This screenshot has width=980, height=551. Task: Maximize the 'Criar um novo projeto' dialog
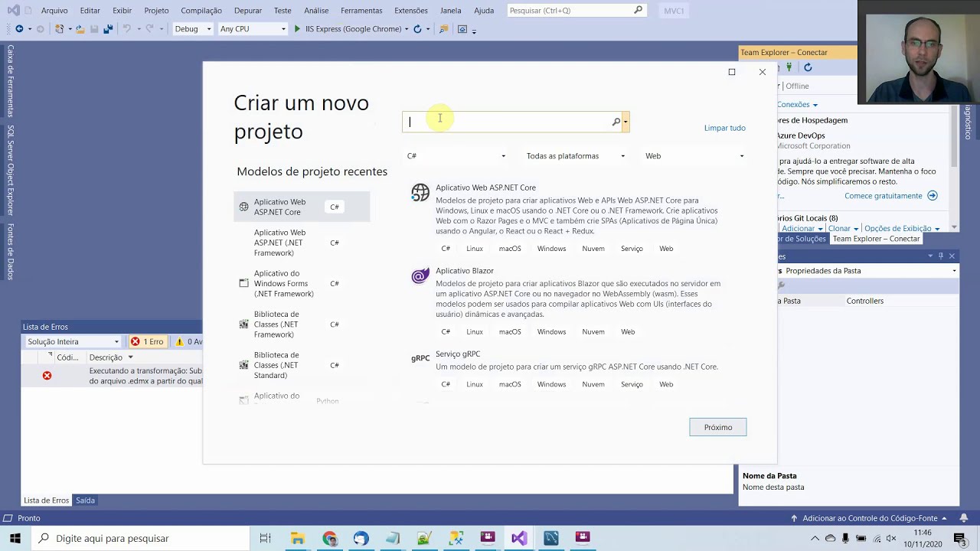[731, 72]
